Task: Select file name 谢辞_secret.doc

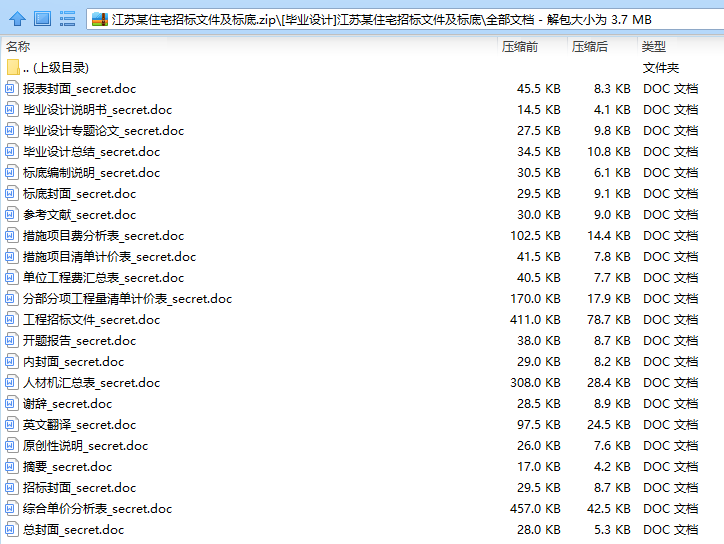Action: [67, 404]
